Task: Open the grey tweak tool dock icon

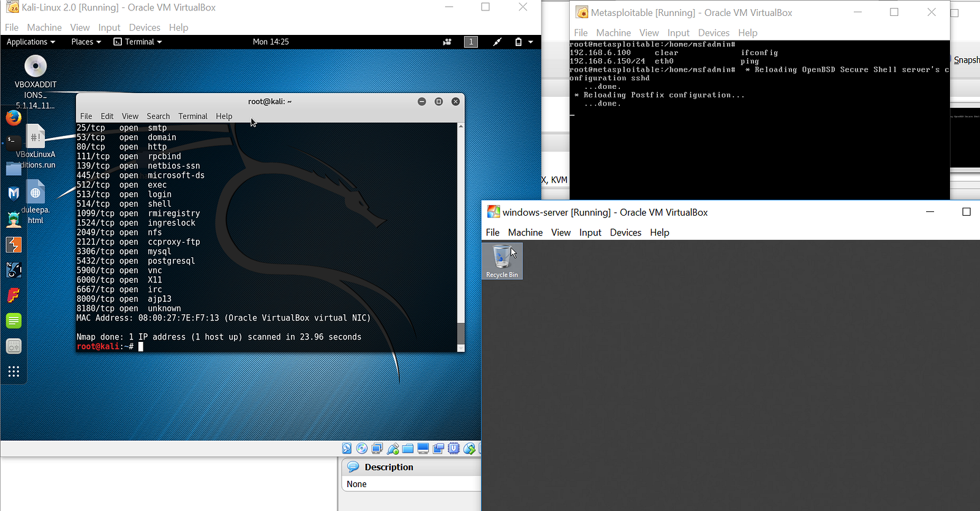Action: click(x=13, y=346)
